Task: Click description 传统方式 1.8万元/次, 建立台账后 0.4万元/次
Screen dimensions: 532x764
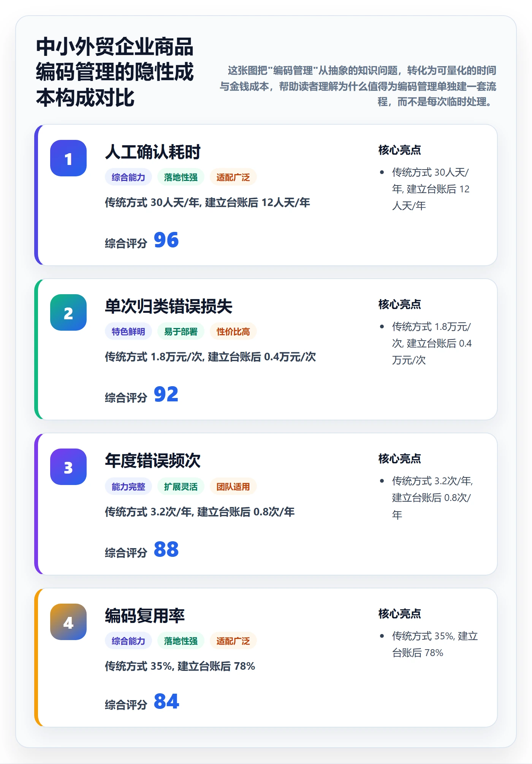Action: pos(211,357)
